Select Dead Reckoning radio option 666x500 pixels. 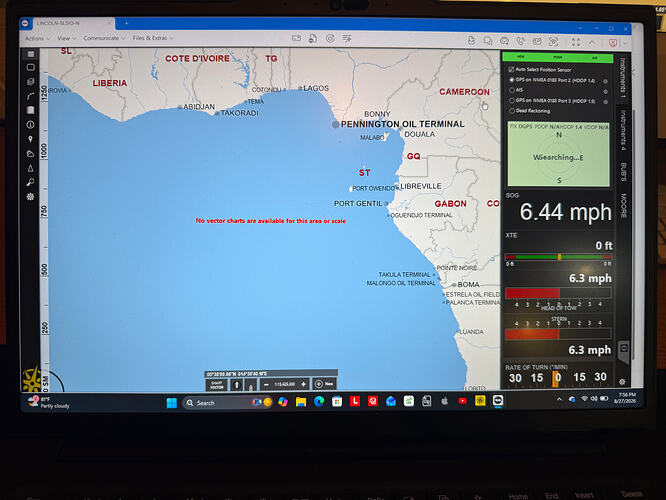pyautogui.click(x=512, y=111)
